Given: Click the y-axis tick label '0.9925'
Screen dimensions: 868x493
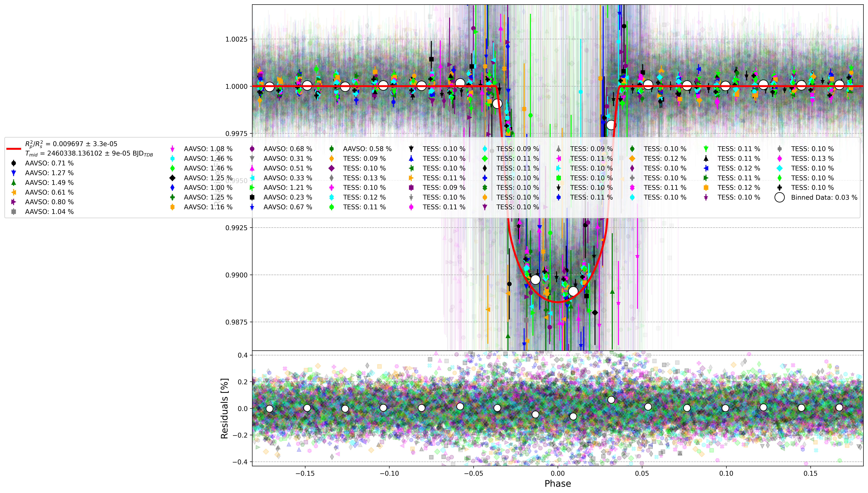Looking at the screenshot, I should click(236, 228).
